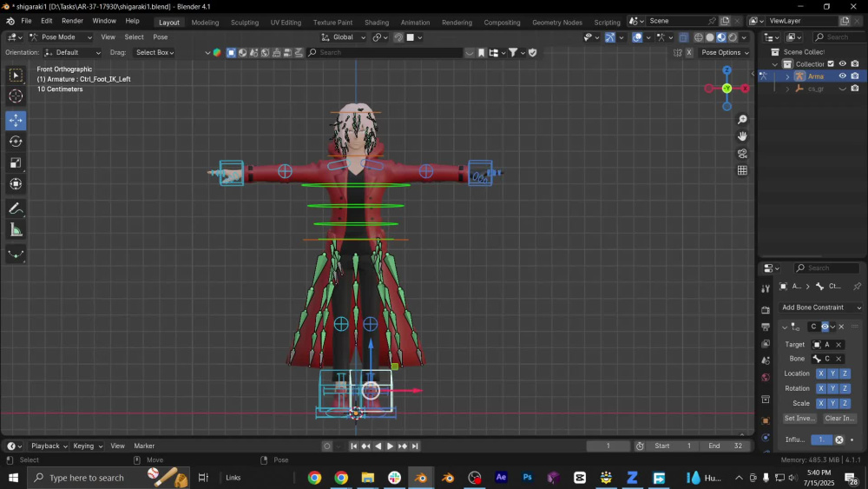Image resolution: width=868 pixels, height=489 pixels.
Task: Select the Rotate tool in left toolbar
Action: [16, 142]
